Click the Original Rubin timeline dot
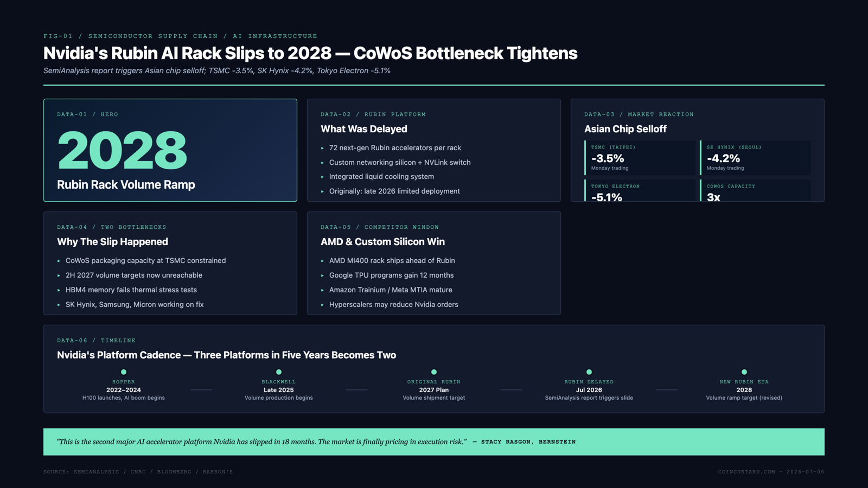The width and height of the screenshot is (868, 488). pos(434,372)
